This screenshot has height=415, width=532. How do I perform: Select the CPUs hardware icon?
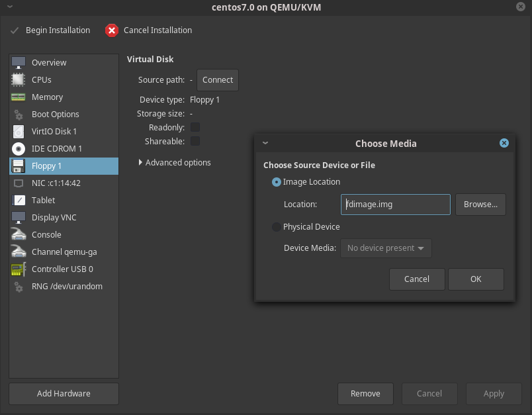pyautogui.click(x=19, y=79)
